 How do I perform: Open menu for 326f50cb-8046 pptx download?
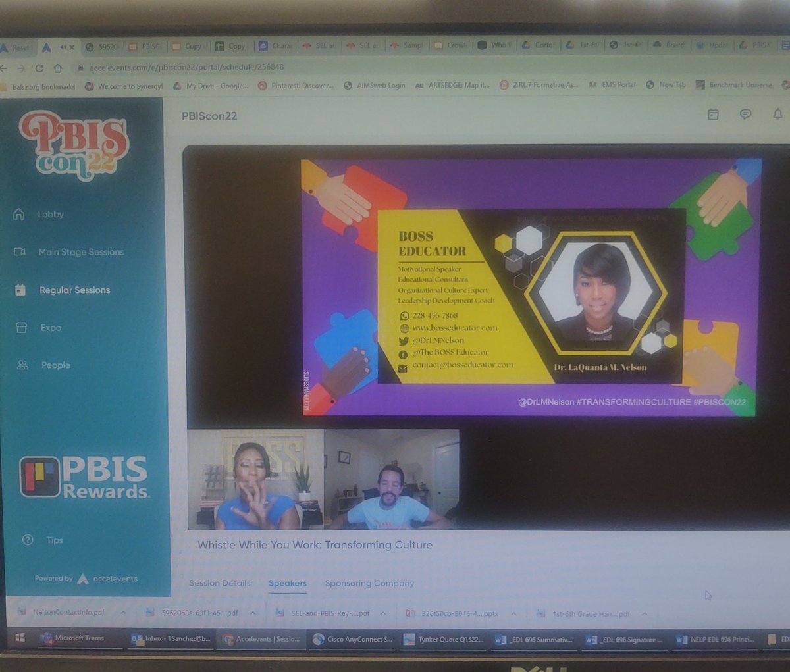[513, 614]
